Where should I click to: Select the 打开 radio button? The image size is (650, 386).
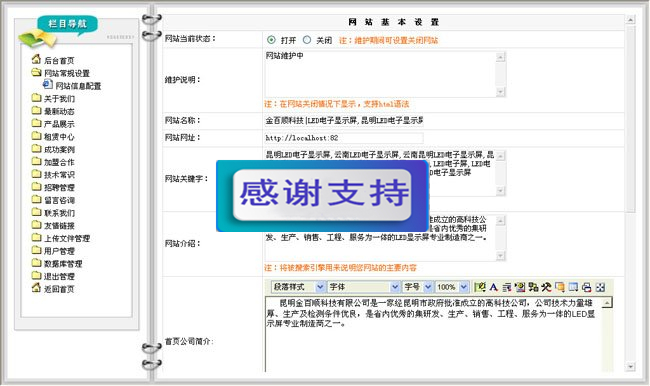pos(271,40)
